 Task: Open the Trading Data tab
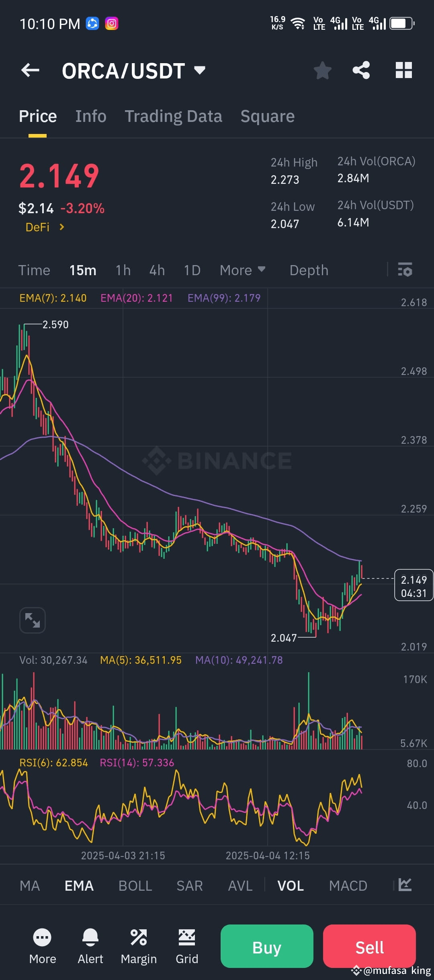173,116
